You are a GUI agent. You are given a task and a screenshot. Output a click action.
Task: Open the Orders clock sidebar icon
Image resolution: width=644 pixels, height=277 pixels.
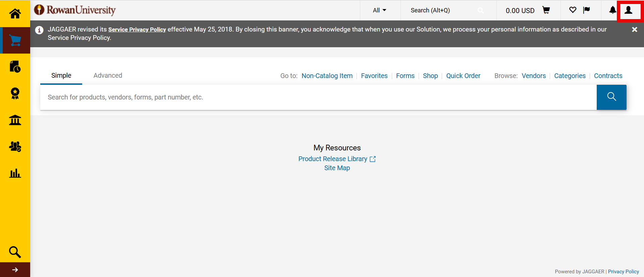(15, 67)
